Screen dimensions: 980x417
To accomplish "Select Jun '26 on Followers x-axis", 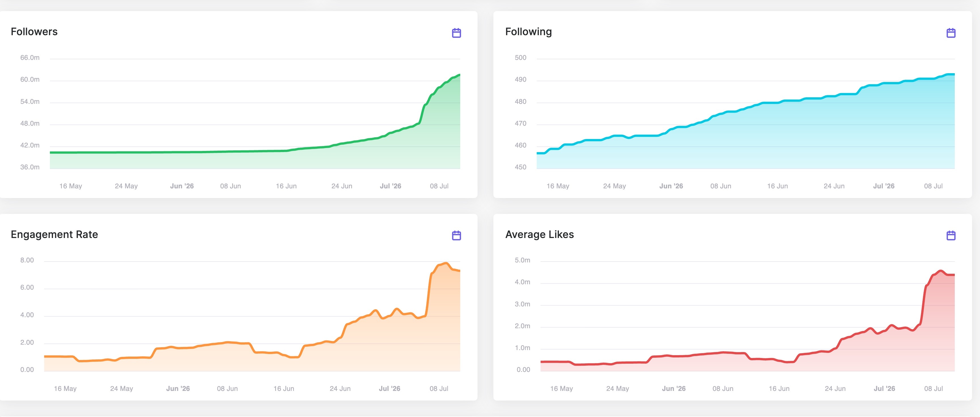I will (182, 186).
